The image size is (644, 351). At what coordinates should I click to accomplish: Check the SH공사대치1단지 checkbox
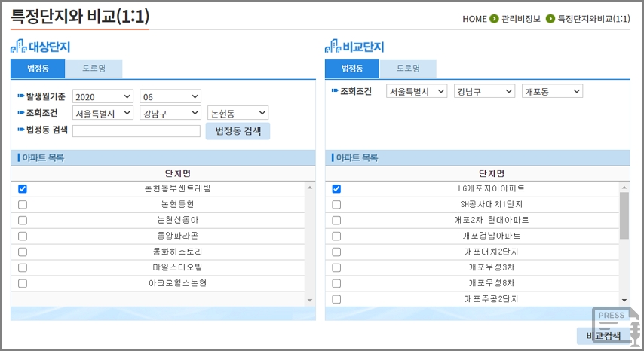336,205
